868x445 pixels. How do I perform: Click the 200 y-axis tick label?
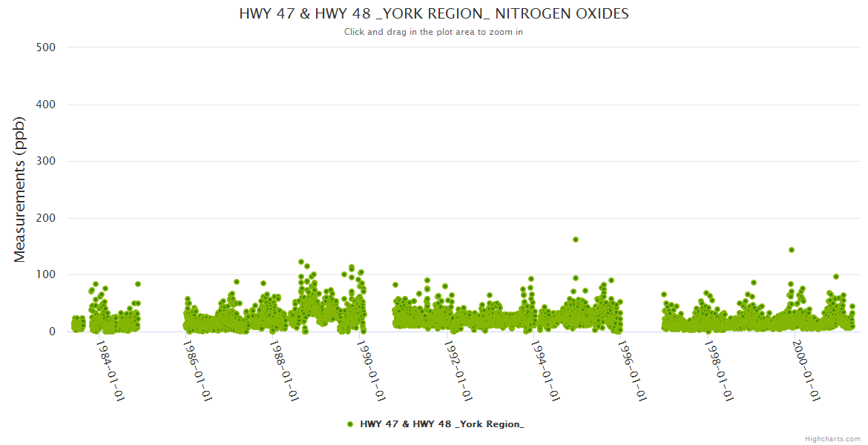pyautogui.click(x=45, y=218)
